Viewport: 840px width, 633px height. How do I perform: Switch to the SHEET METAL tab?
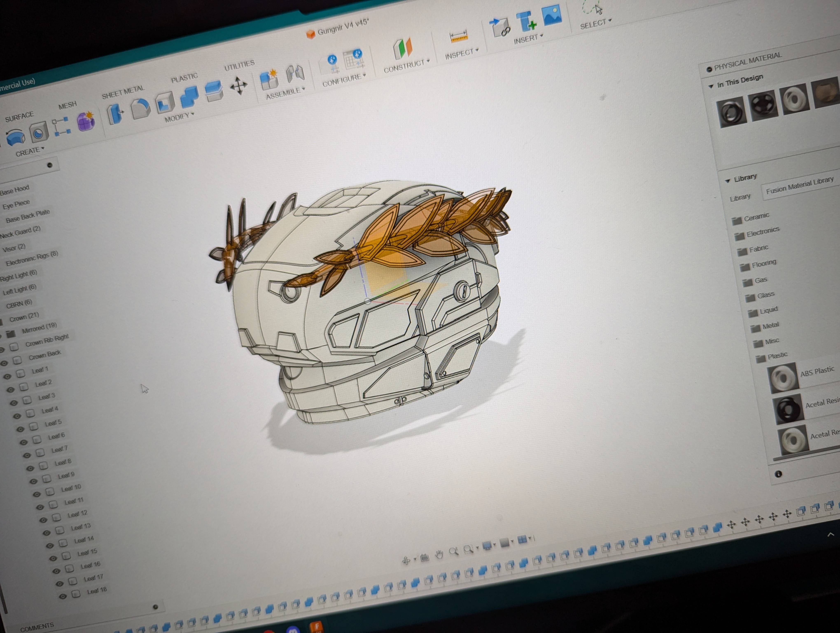tap(123, 92)
